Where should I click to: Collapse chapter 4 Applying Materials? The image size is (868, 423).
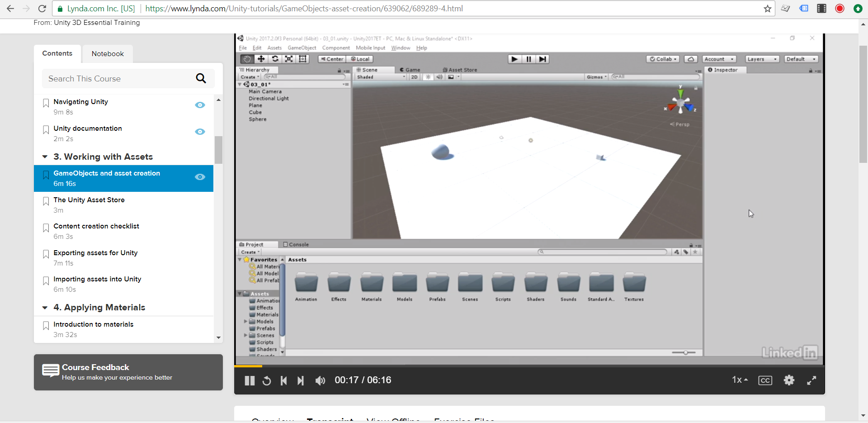click(45, 308)
